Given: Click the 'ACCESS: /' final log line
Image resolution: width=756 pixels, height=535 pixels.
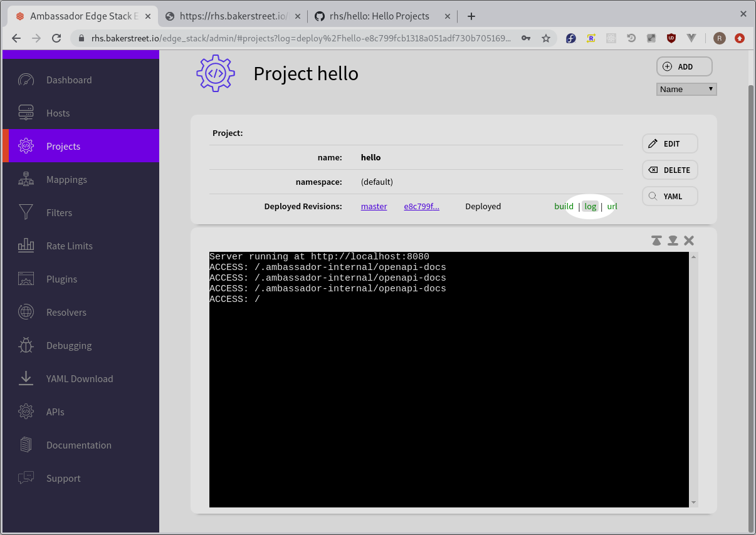Looking at the screenshot, I should pos(234,299).
